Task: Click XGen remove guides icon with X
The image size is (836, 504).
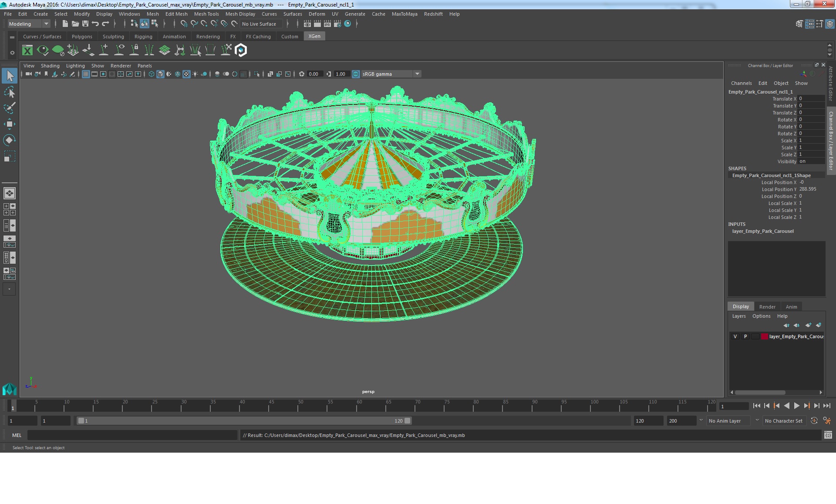Action: [x=226, y=50]
